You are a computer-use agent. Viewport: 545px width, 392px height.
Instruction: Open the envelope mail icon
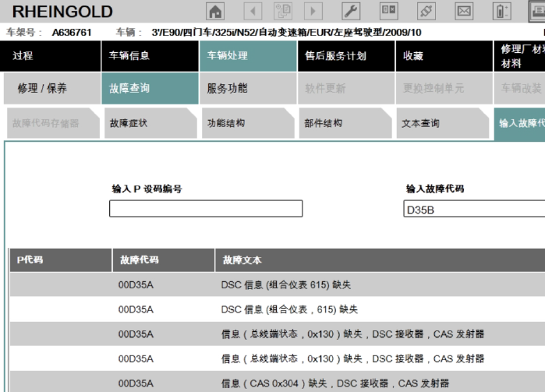464,11
